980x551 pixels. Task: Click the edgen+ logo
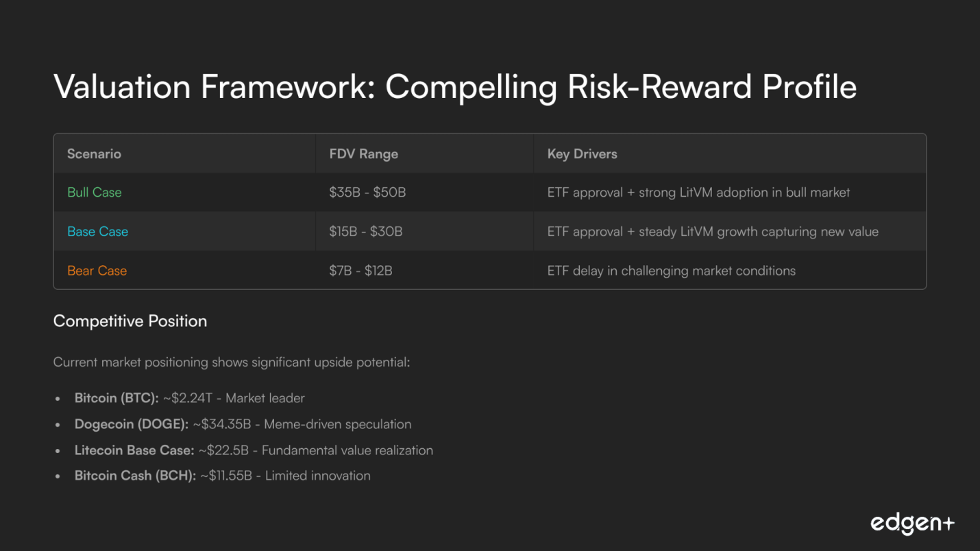[x=911, y=524]
